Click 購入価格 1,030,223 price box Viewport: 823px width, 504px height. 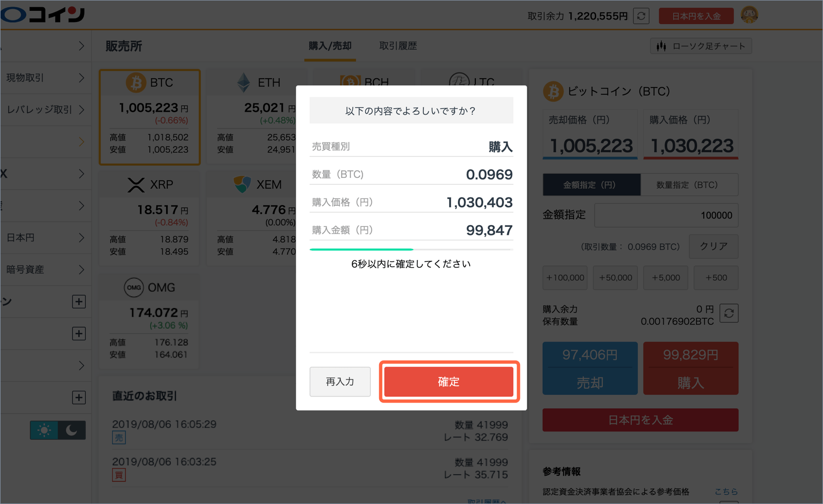691,135
